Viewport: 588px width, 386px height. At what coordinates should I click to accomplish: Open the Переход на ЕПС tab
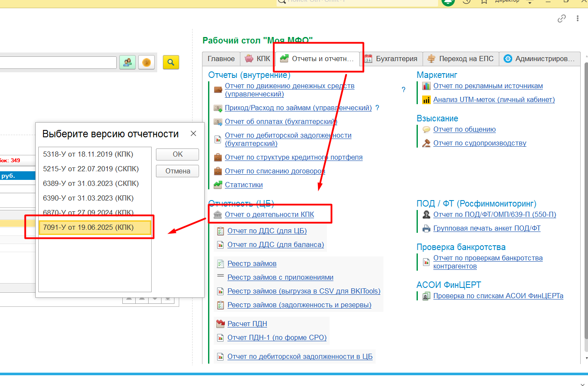pyautogui.click(x=460, y=59)
